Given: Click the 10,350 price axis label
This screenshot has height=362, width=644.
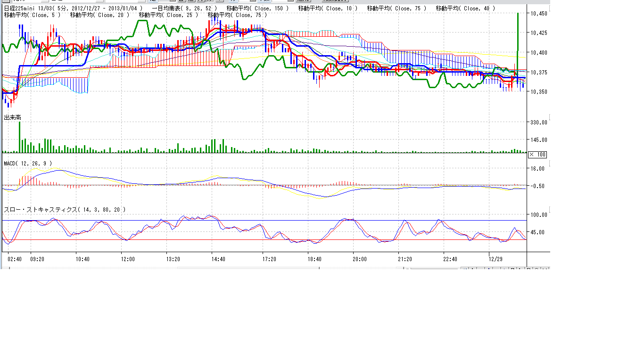Looking at the screenshot, I should tap(539, 92).
